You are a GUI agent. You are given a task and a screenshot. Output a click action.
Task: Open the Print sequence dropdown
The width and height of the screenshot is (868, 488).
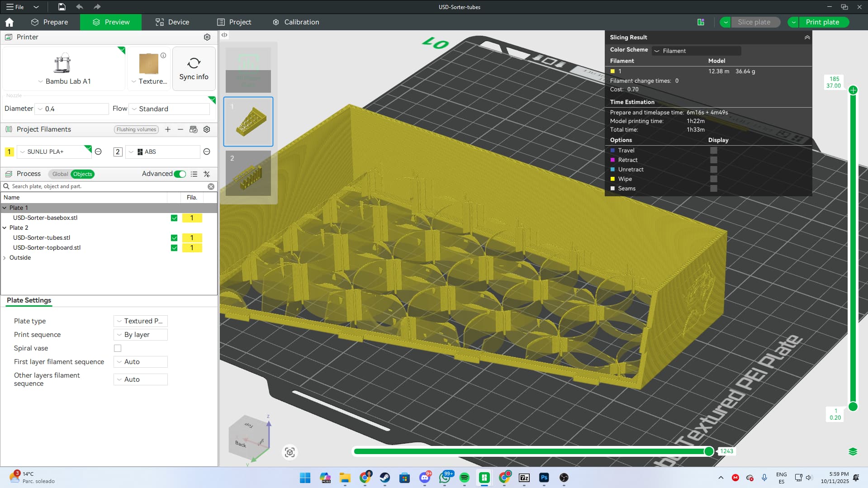point(140,335)
